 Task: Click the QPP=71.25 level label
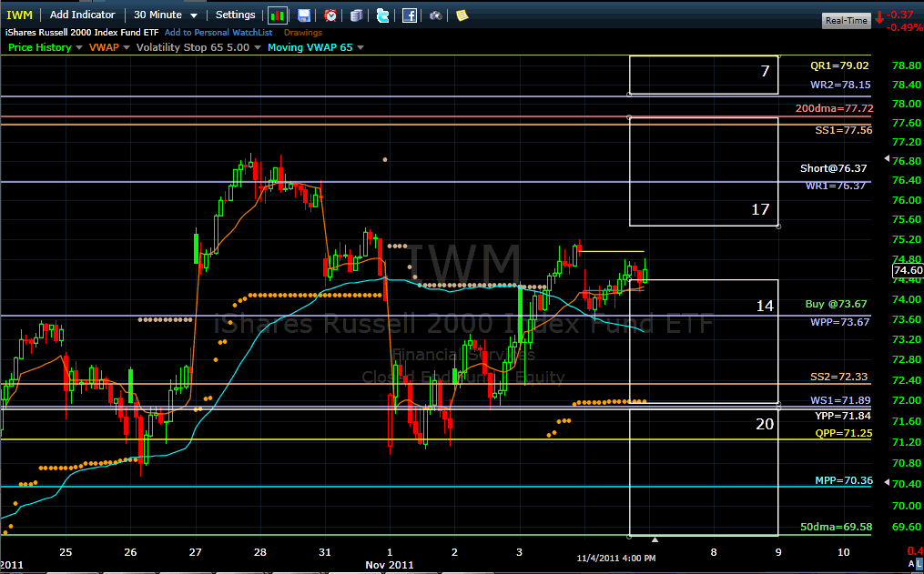pyautogui.click(x=843, y=433)
